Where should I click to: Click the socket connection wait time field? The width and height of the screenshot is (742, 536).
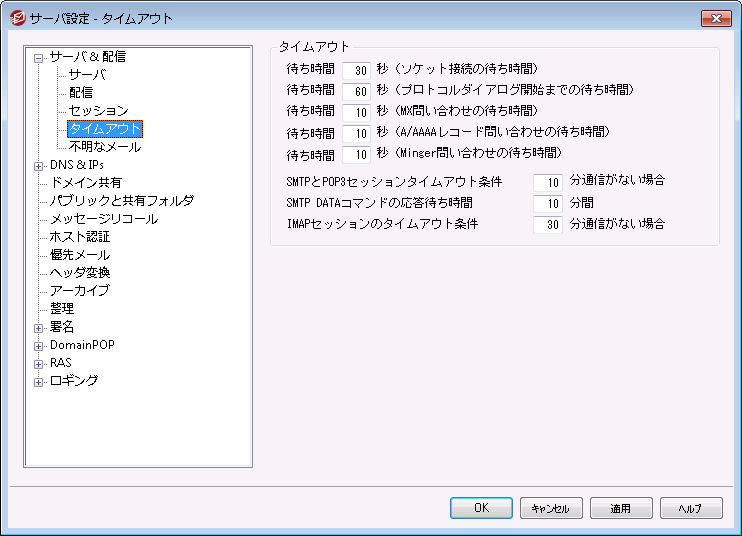355,70
